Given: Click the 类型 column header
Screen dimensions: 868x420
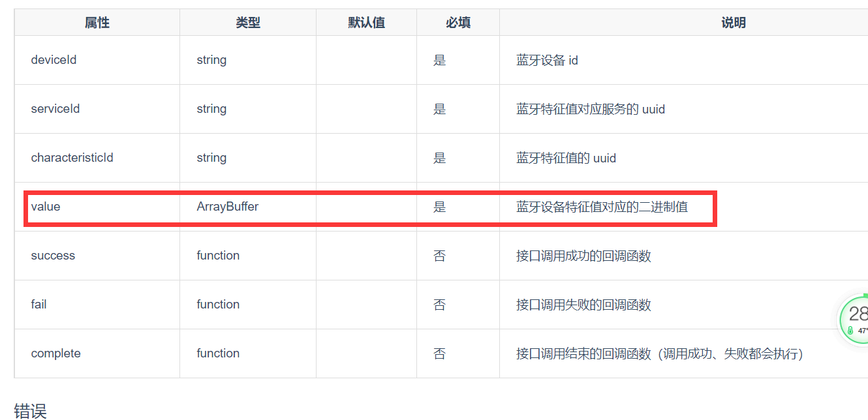Looking at the screenshot, I should pyautogui.click(x=248, y=23).
